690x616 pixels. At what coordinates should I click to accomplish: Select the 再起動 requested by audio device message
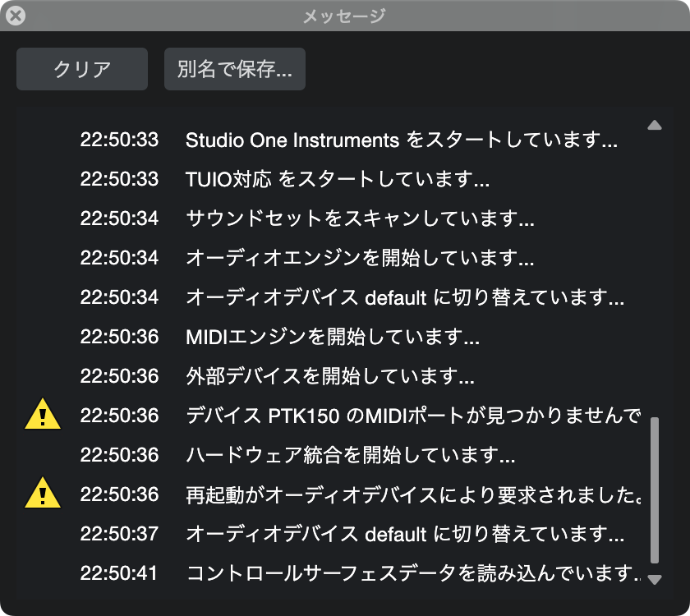tap(412, 494)
